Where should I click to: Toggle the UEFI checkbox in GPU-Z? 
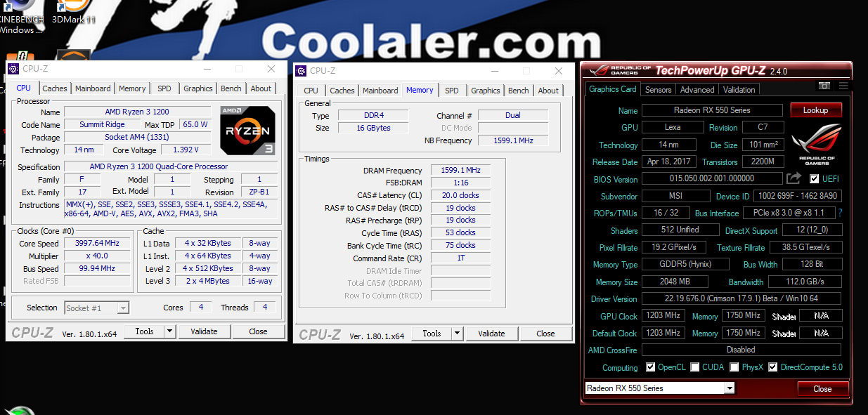[x=814, y=179]
